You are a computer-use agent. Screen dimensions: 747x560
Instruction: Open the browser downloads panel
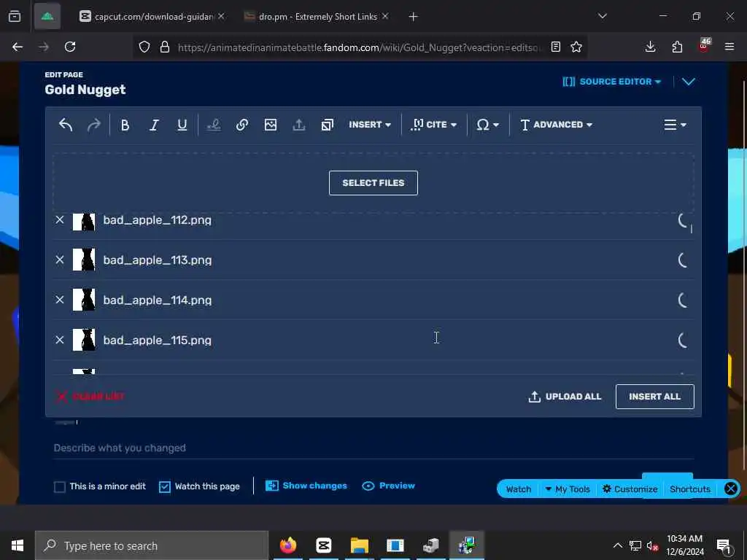[x=650, y=47]
